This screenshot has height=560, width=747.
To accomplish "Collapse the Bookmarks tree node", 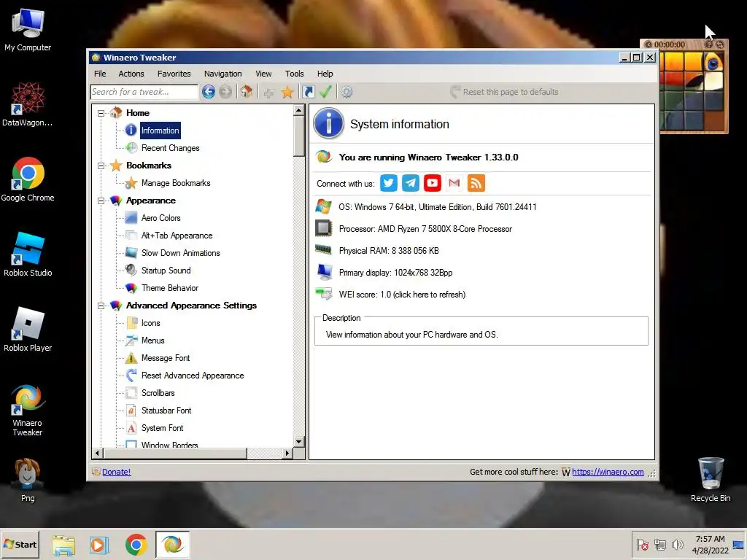I will (101, 166).
